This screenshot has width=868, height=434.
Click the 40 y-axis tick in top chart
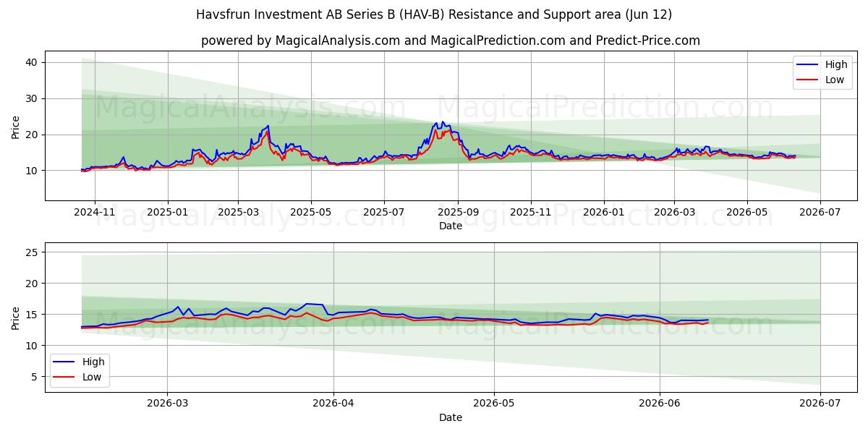pos(33,62)
